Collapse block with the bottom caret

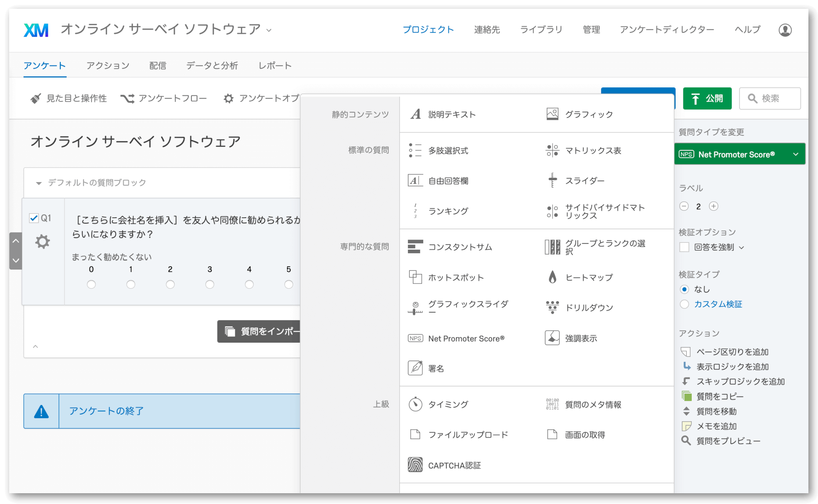click(x=36, y=346)
